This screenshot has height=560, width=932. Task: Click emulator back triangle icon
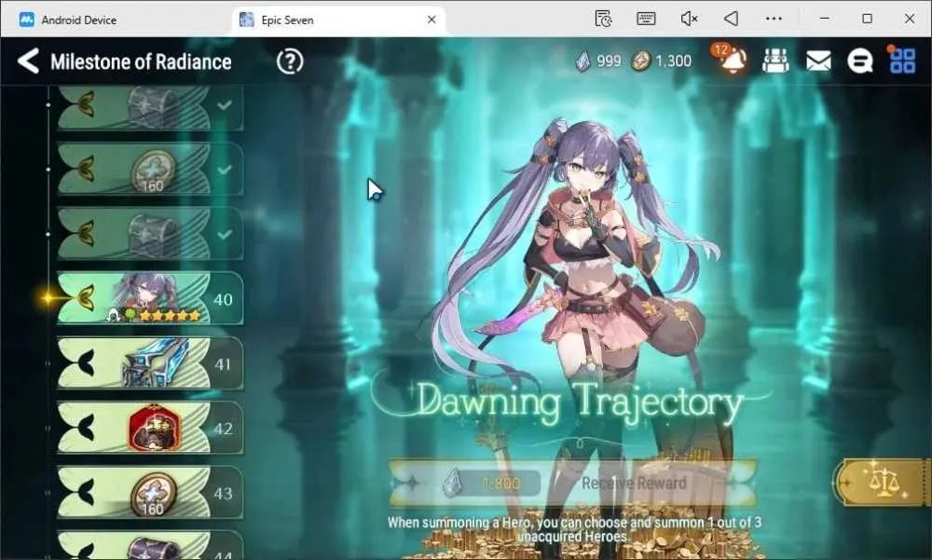[731, 19]
